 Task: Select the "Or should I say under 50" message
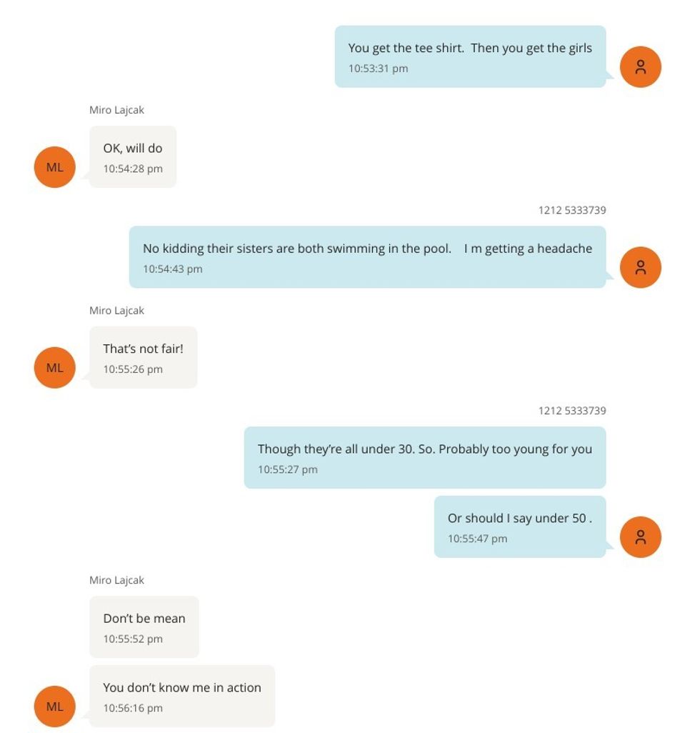pyautogui.click(x=519, y=527)
